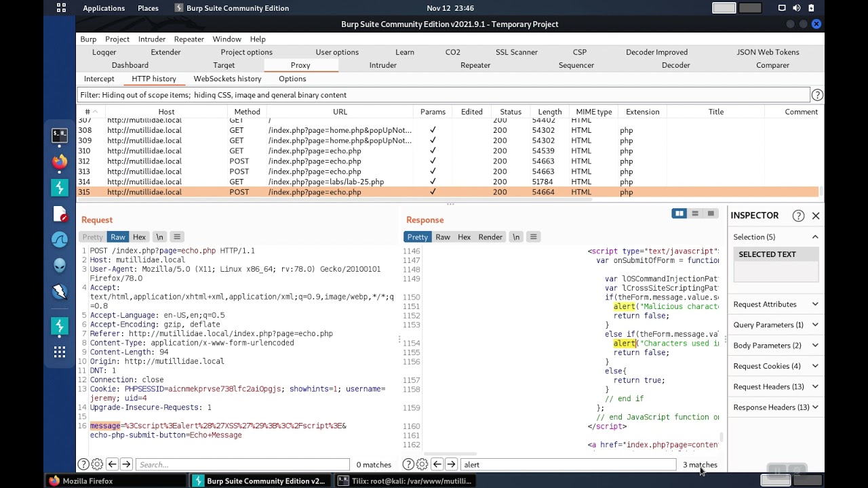Sort history by the # column
This screenshot has height=488, width=868.
click(x=91, y=112)
